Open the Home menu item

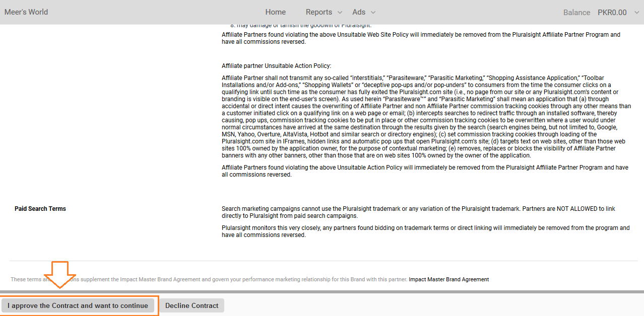276,12
